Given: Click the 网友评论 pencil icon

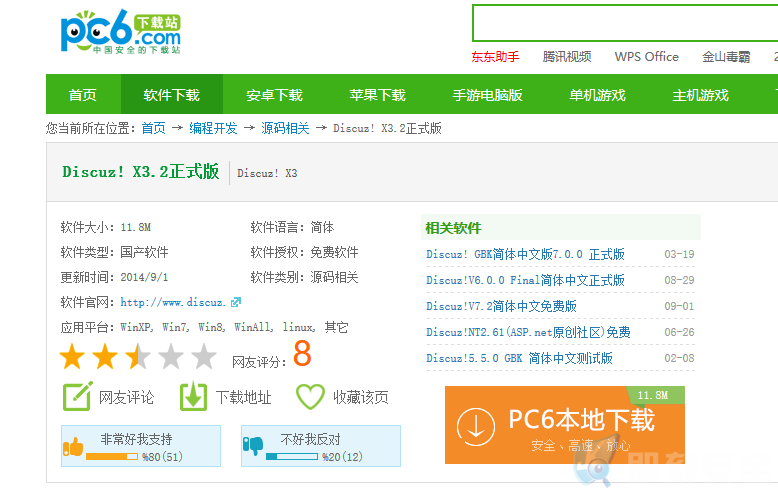Looking at the screenshot, I should 77,396.
